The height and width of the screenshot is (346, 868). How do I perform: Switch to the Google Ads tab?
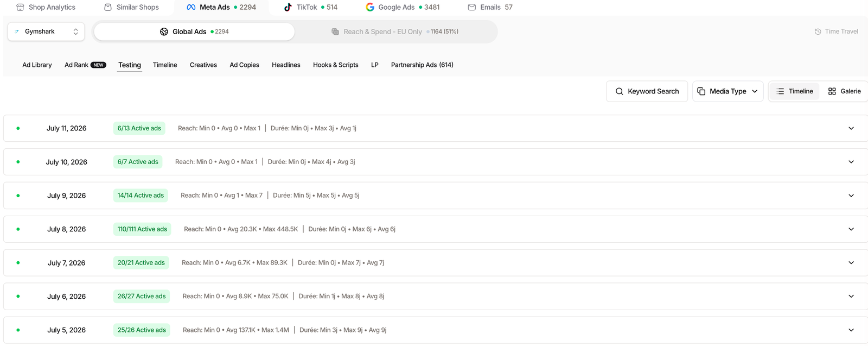coord(403,7)
